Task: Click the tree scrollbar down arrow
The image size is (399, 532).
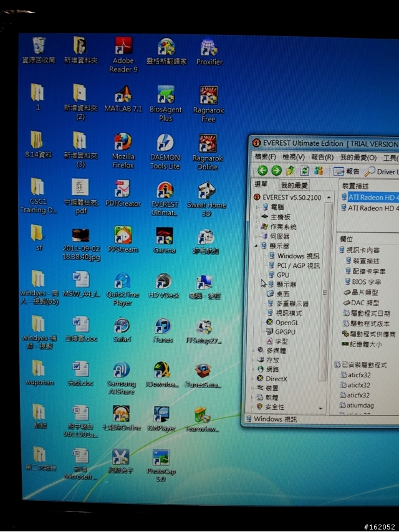Action: [x=321, y=409]
